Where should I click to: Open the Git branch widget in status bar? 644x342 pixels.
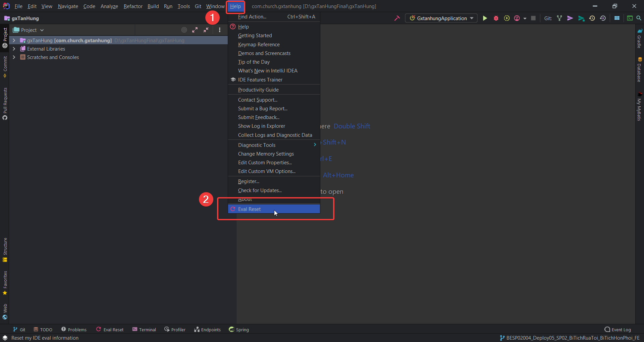tap(570, 338)
